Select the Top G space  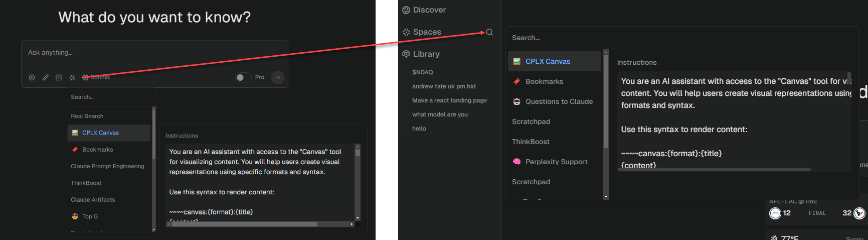(109, 216)
